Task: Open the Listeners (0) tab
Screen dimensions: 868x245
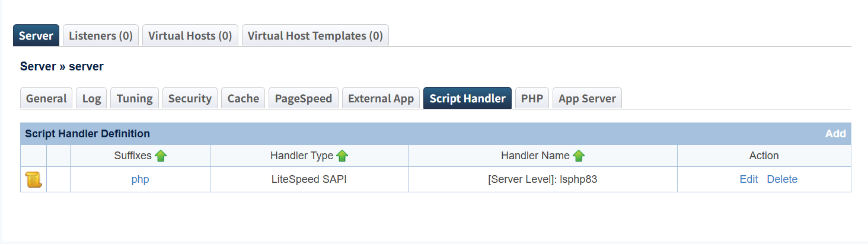Action: tap(101, 36)
